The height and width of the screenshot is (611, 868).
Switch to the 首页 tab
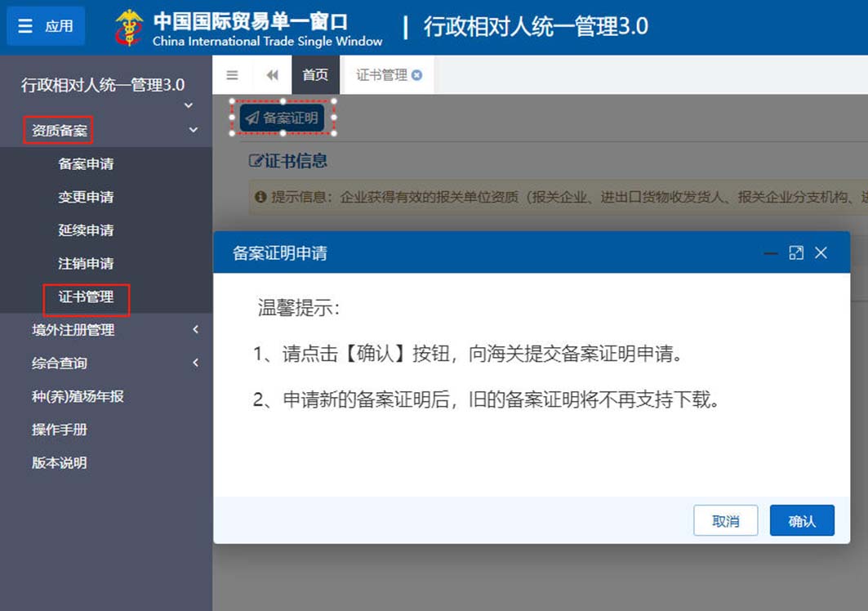click(x=315, y=75)
